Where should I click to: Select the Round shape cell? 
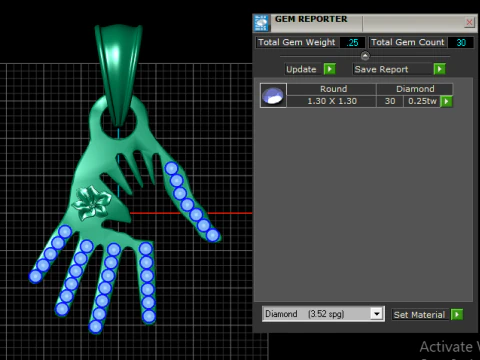[333, 89]
